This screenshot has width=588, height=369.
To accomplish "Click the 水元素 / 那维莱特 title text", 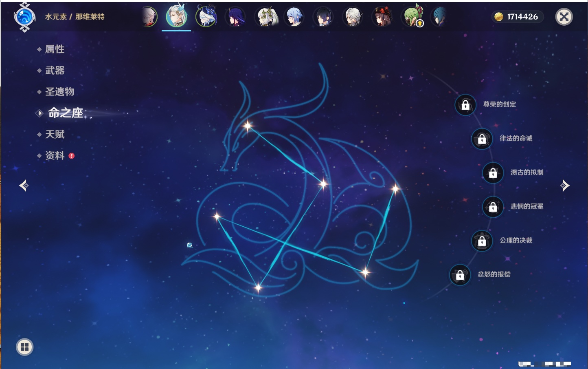I will (x=75, y=17).
